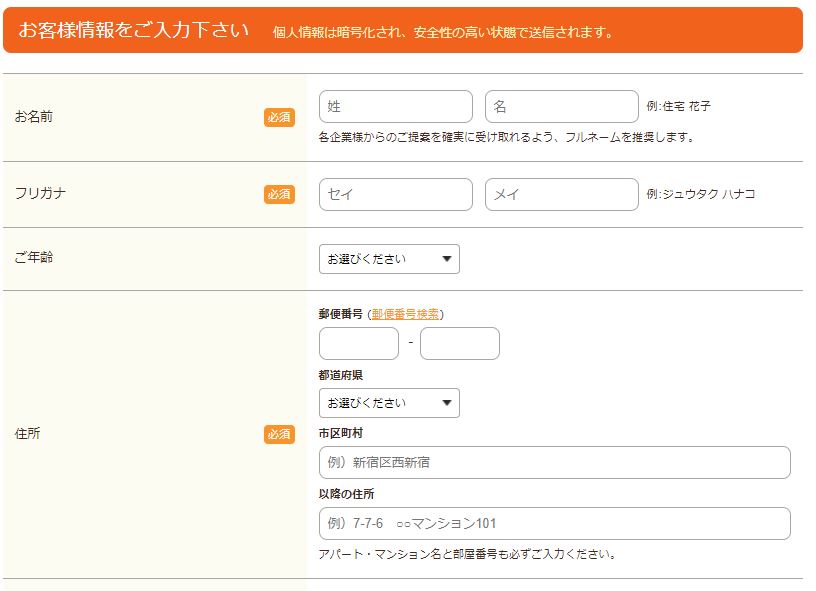Select the first postal code box
Screen dimensions: 816x591
click(x=358, y=343)
